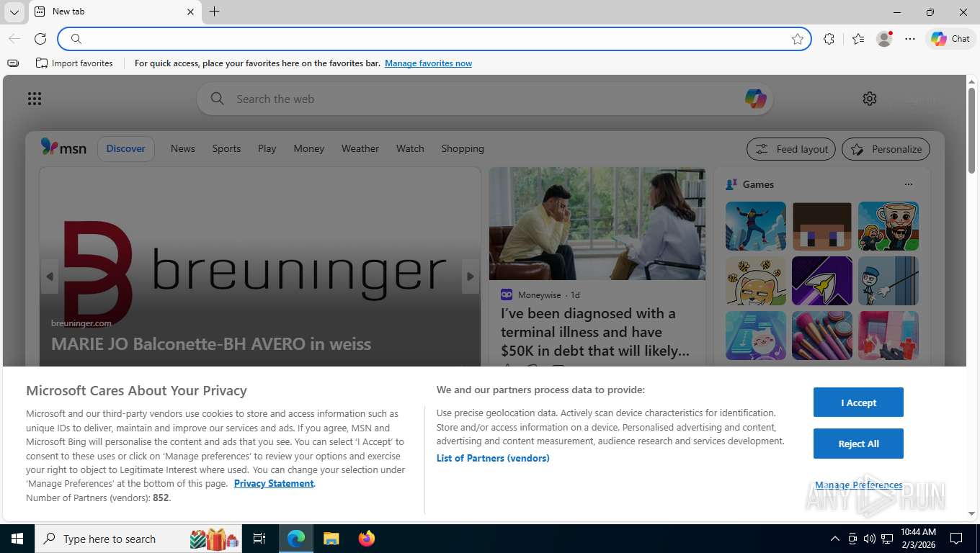Open the coffee cup characters game thumbnail
Viewport: 980px width, 553px height.
click(x=888, y=226)
